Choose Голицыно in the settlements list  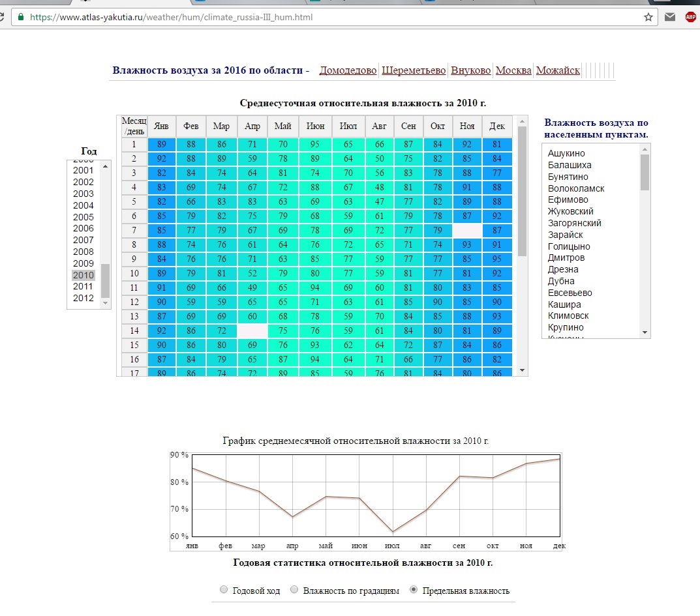[x=569, y=246]
